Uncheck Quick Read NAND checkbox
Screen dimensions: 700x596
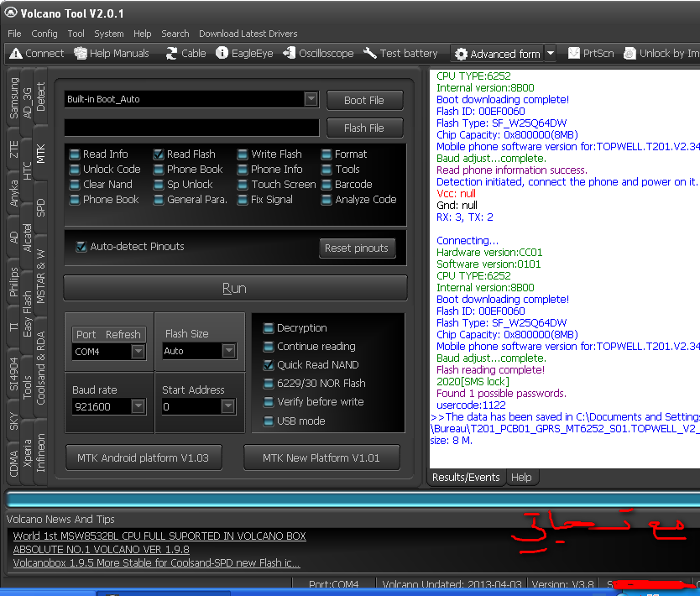269,365
